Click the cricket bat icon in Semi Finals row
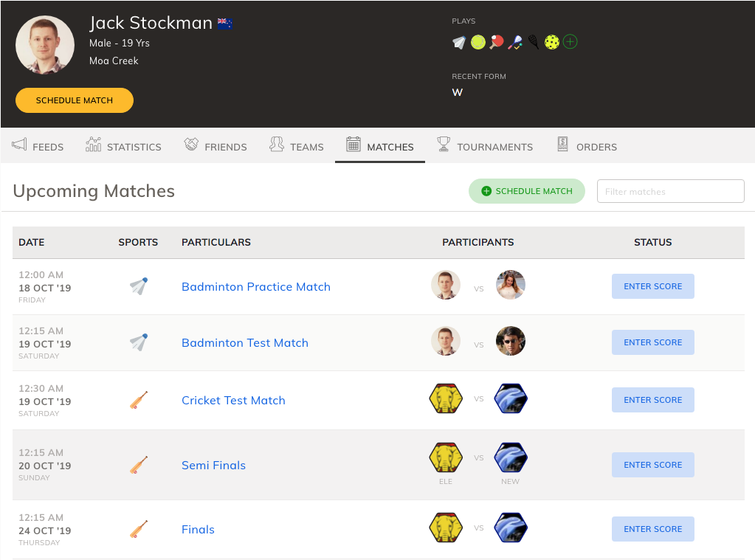The width and height of the screenshot is (755, 560). (x=139, y=465)
